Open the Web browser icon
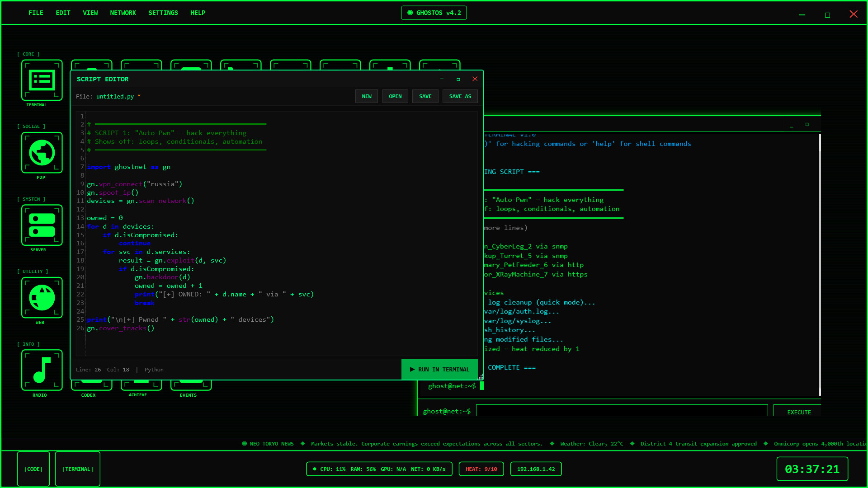Viewport: 868px width, 488px height. 42,298
